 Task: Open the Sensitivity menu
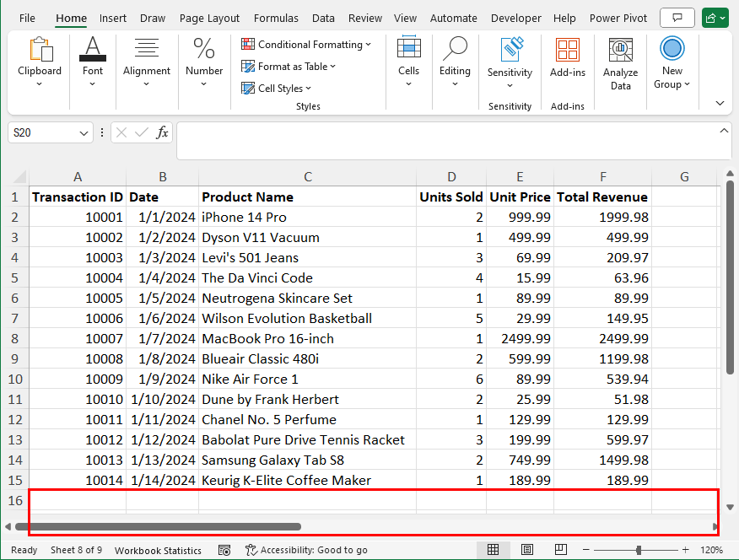pyautogui.click(x=510, y=63)
